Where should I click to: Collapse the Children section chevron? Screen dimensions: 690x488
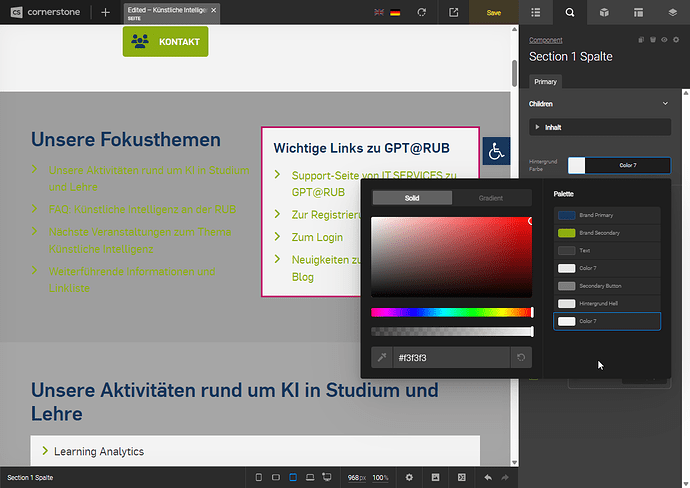pos(665,104)
